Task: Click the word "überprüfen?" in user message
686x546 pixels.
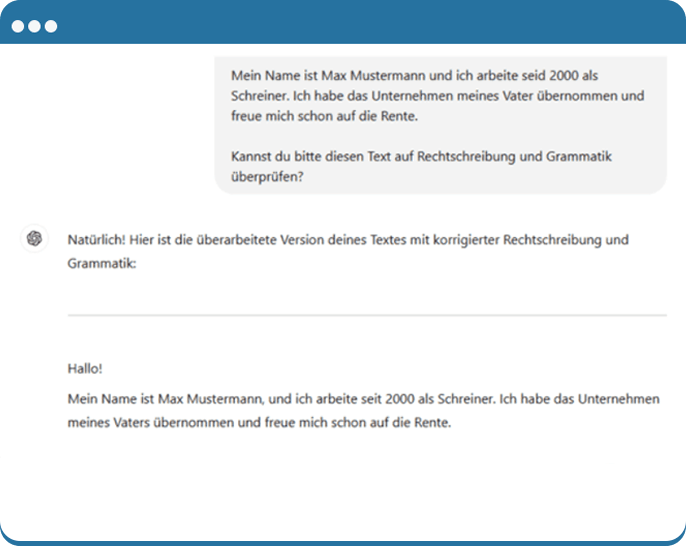Action: [267, 177]
